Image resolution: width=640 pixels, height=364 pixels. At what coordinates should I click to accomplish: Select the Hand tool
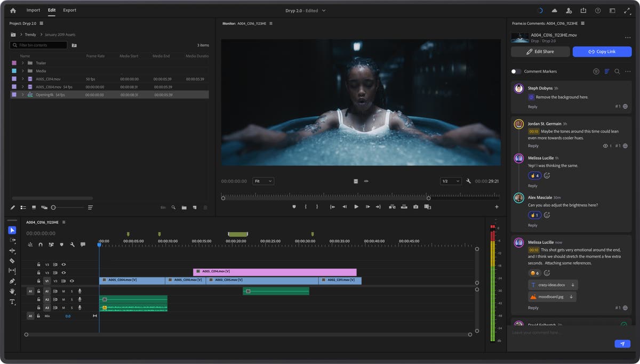12,291
